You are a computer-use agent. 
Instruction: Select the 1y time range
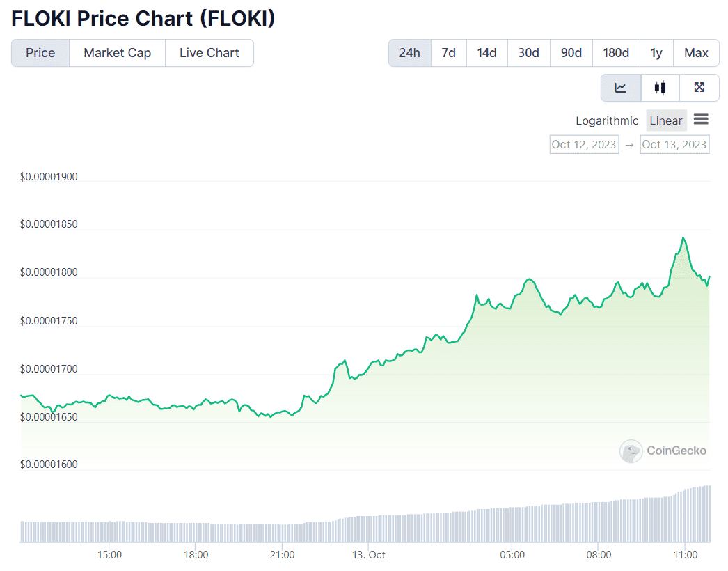tap(656, 53)
